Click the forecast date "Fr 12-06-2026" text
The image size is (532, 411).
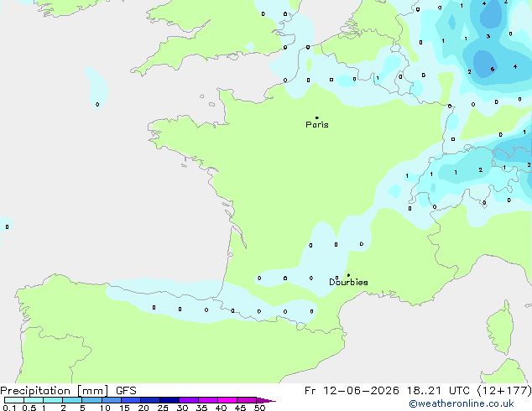tap(352, 391)
